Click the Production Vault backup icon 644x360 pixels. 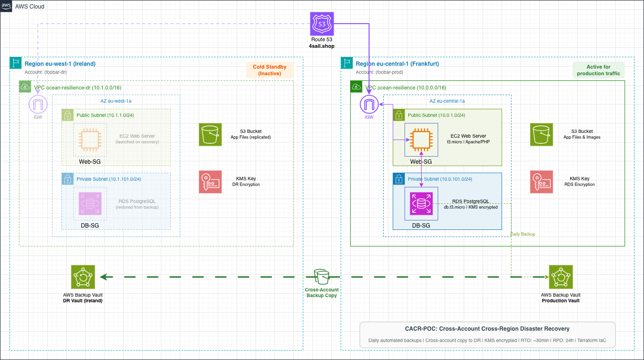point(561,277)
